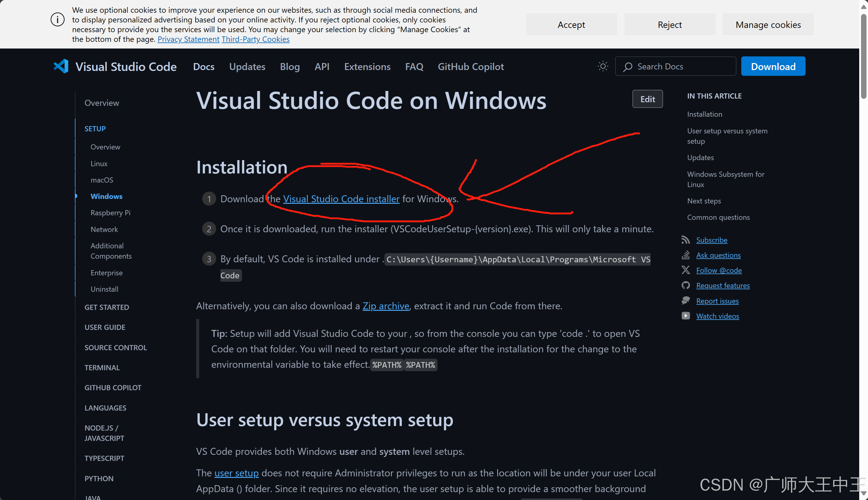Click the search magnifier icon

(x=628, y=67)
